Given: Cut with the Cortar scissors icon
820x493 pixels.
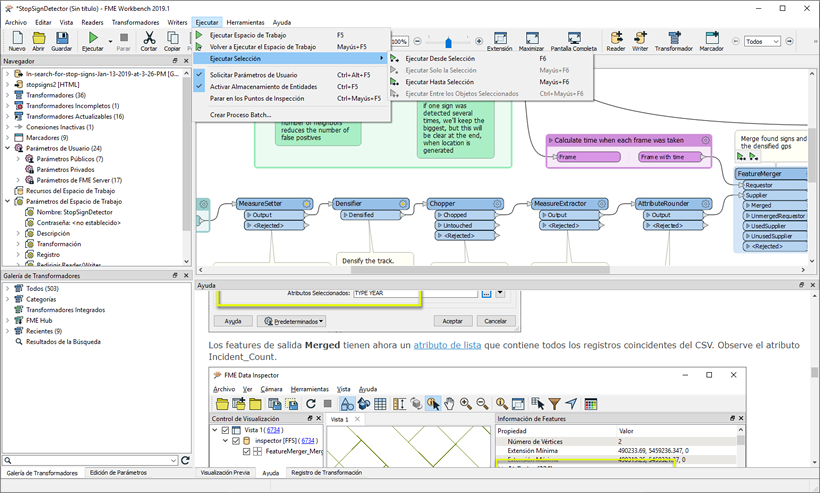Looking at the screenshot, I should pyautogui.click(x=149, y=38).
